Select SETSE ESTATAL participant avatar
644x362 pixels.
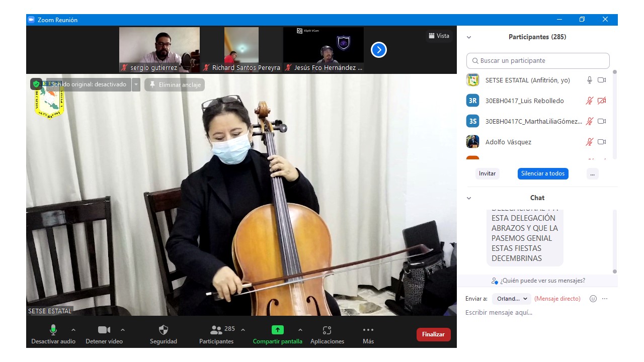tap(472, 80)
